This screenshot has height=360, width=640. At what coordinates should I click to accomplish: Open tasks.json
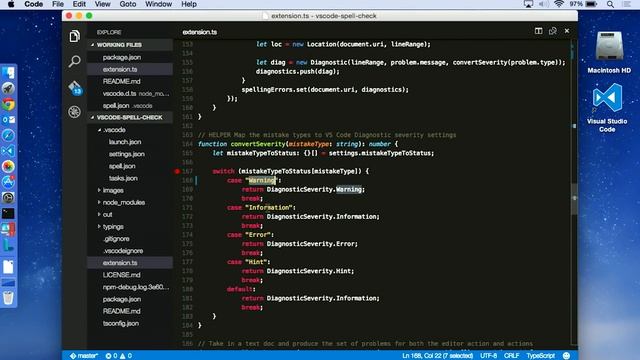[x=130, y=178]
